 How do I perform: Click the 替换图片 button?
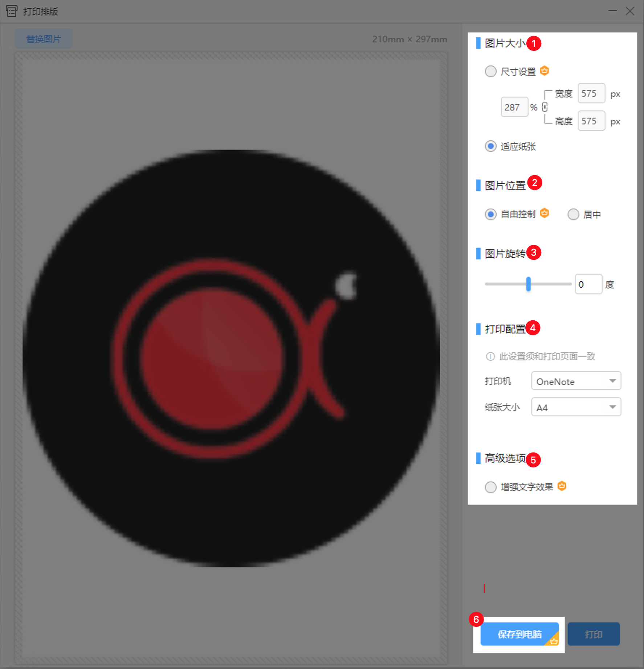pos(44,39)
